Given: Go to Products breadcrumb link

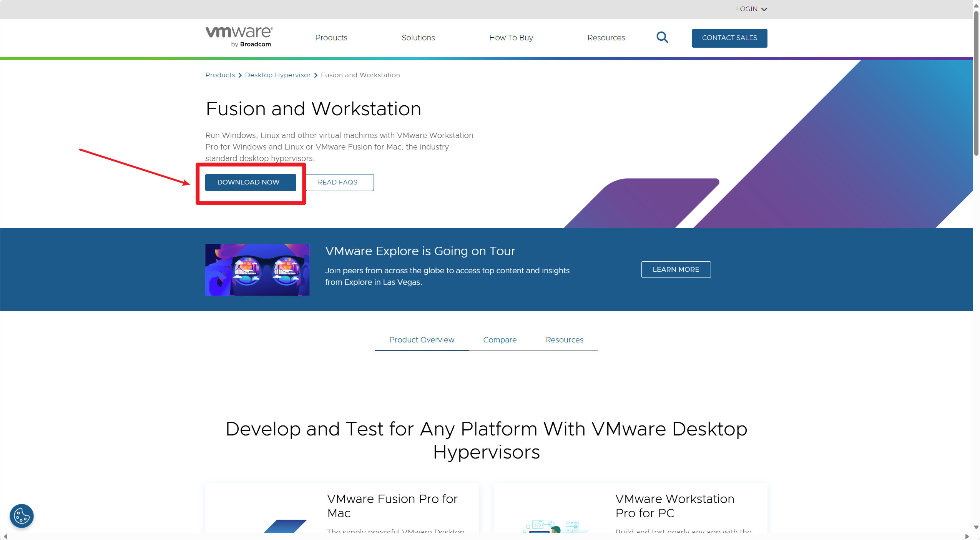Looking at the screenshot, I should coord(220,75).
